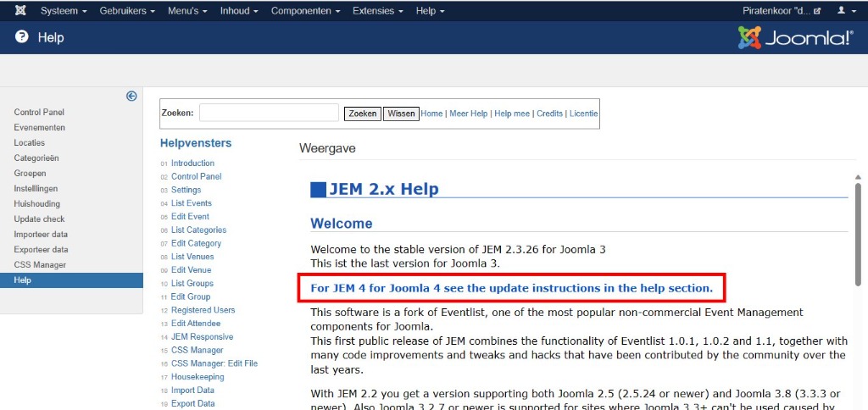
Task: Open the Inhoud dropdown menu
Action: pyautogui.click(x=239, y=10)
